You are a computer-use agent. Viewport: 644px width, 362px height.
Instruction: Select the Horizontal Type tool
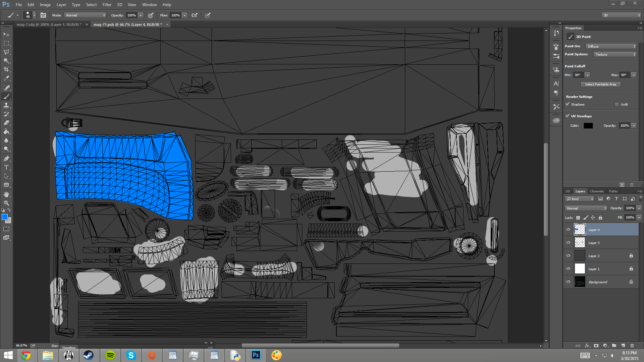point(6,167)
